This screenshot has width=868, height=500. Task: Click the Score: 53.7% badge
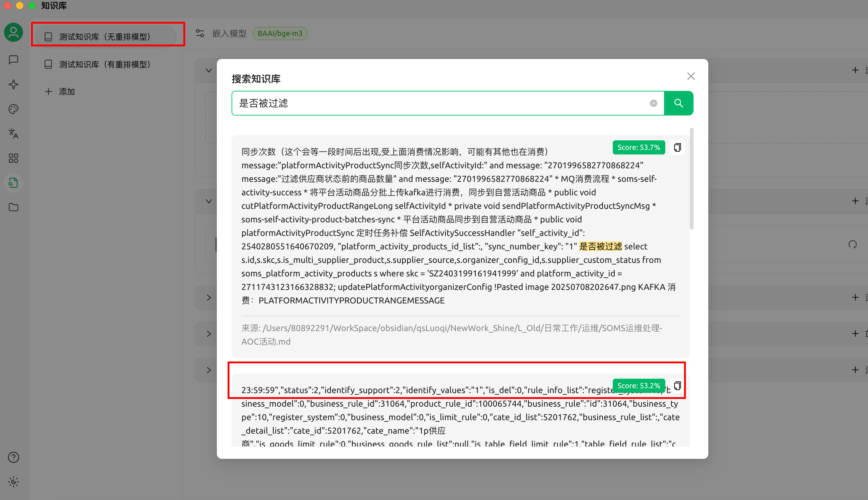tap(639, 147)
